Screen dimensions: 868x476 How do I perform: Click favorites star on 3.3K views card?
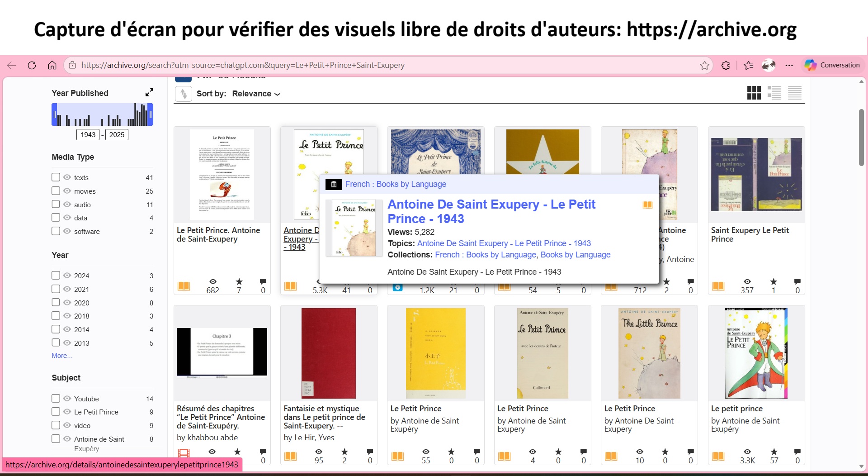[x=774, y=452]
